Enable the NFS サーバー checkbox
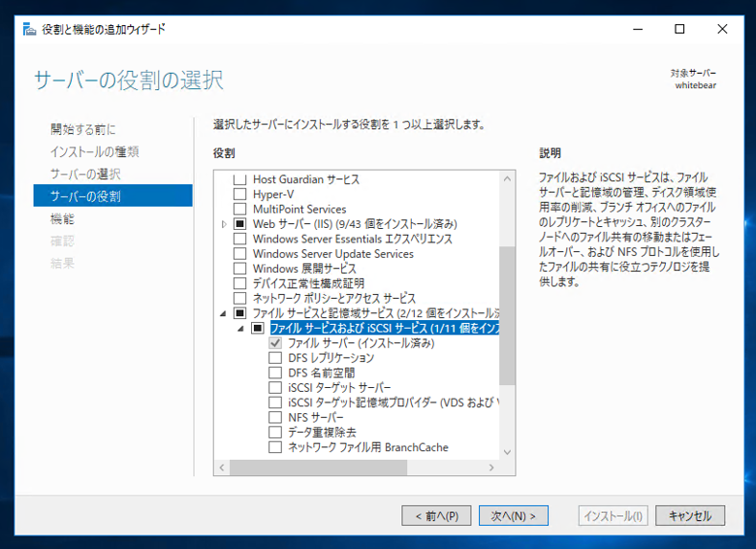The image size is (756, 549). point(275,417)
